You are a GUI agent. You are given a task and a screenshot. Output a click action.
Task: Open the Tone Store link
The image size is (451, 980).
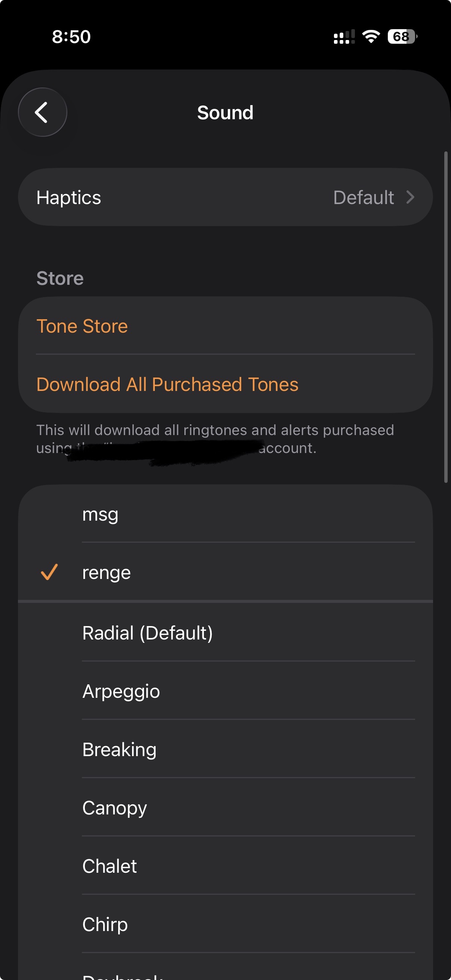click(x=82, y=326)
